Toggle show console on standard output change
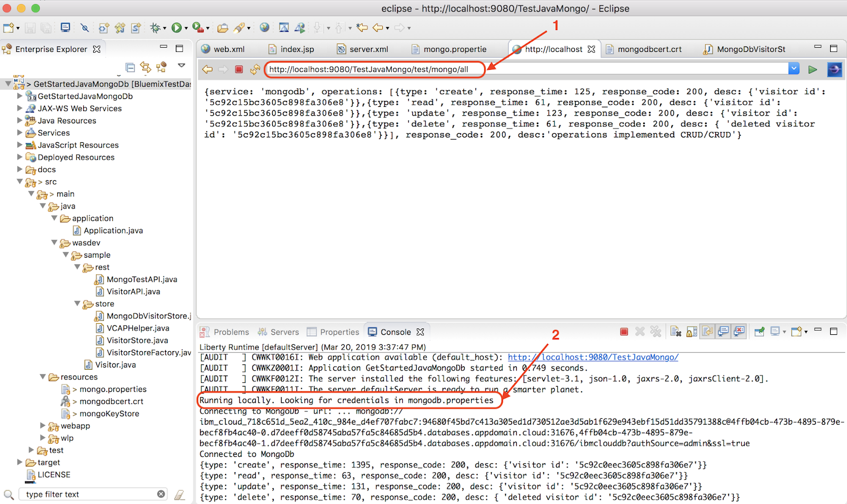This screenshot has width=847, height=504. point(723,332)
